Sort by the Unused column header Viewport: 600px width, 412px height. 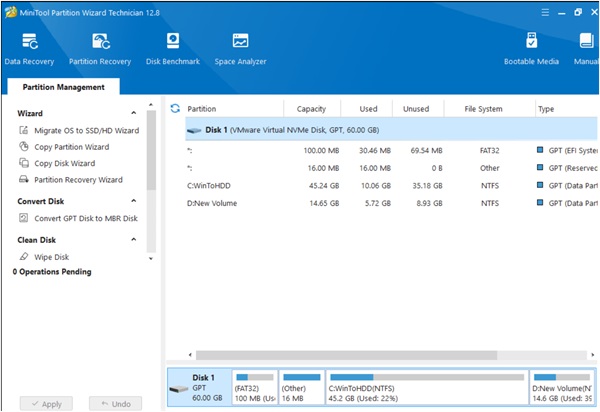click(416, 109)
